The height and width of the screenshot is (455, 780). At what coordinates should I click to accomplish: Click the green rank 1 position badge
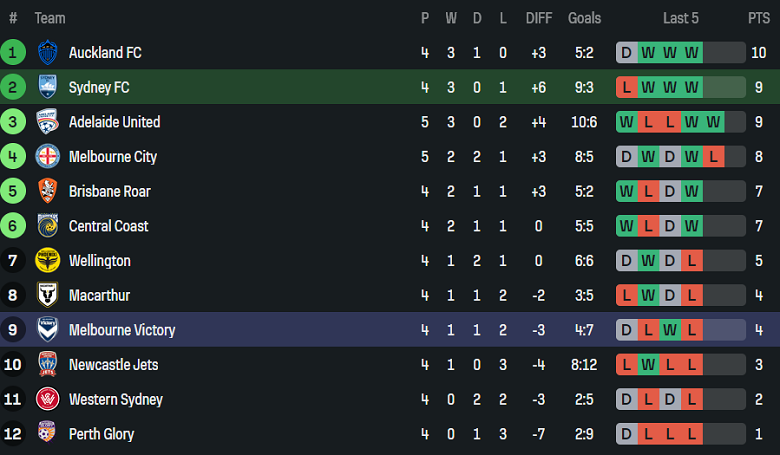pyautogui.click(x=13, y=53)
